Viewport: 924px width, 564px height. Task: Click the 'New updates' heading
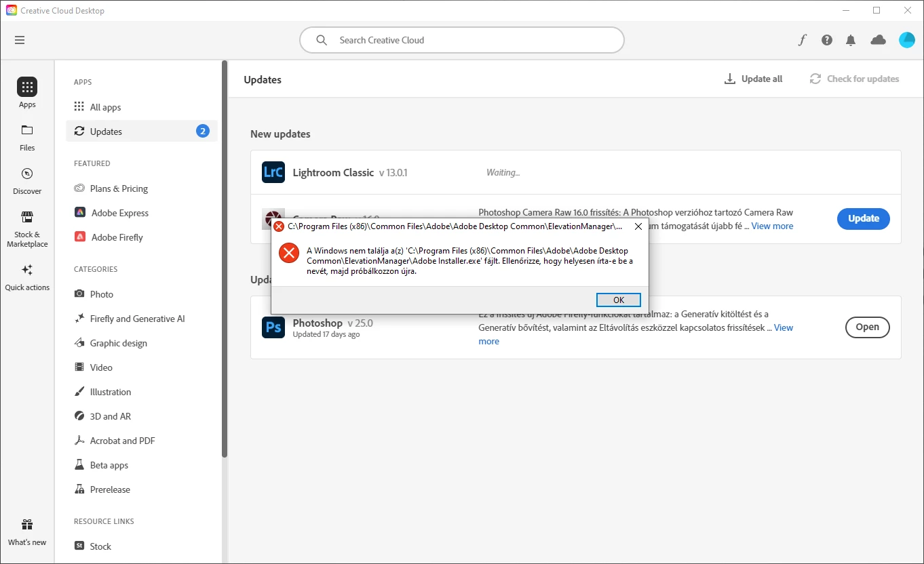pyautogui.click(x=280, y=134)
